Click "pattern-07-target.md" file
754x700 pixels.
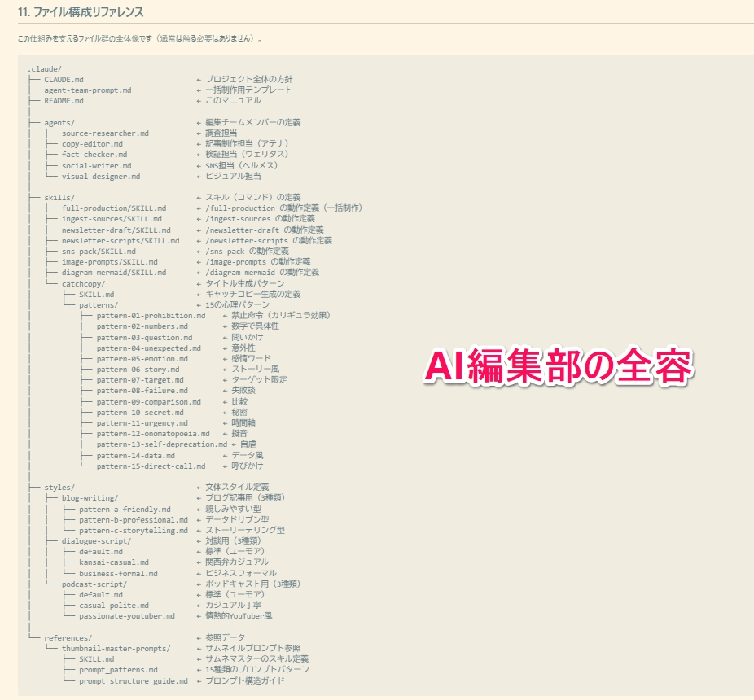140,380
